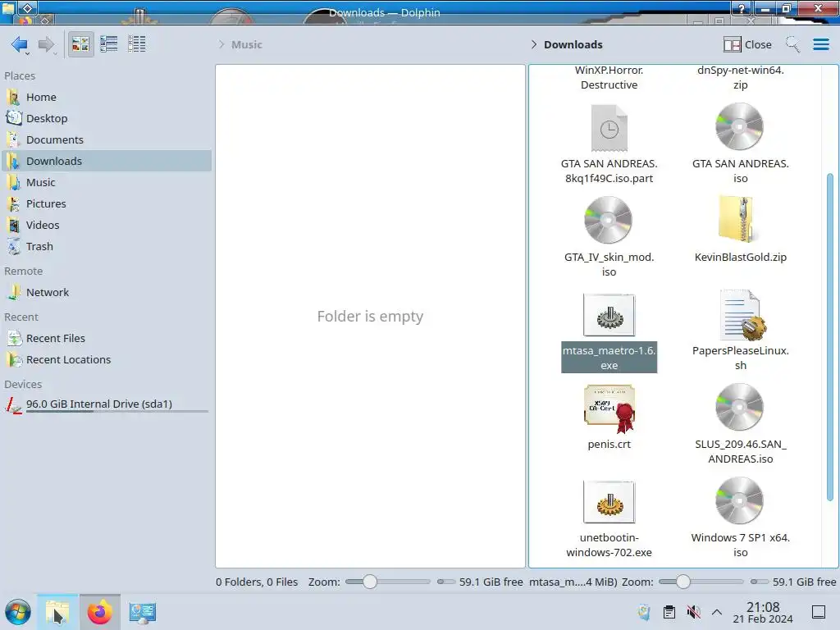Screen dimensions: 840x630
Task: Open Trash in Places
Action: [107, 247]
